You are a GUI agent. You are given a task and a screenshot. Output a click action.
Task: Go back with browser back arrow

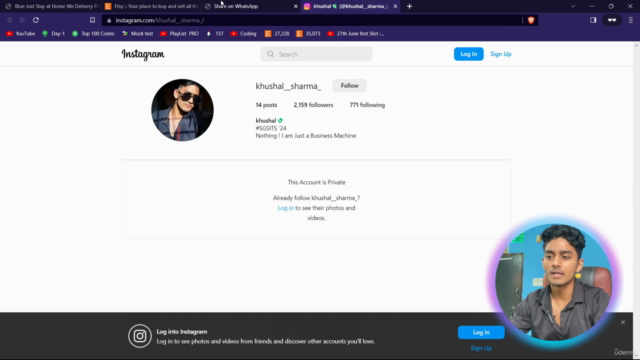[x=9, y=20]
